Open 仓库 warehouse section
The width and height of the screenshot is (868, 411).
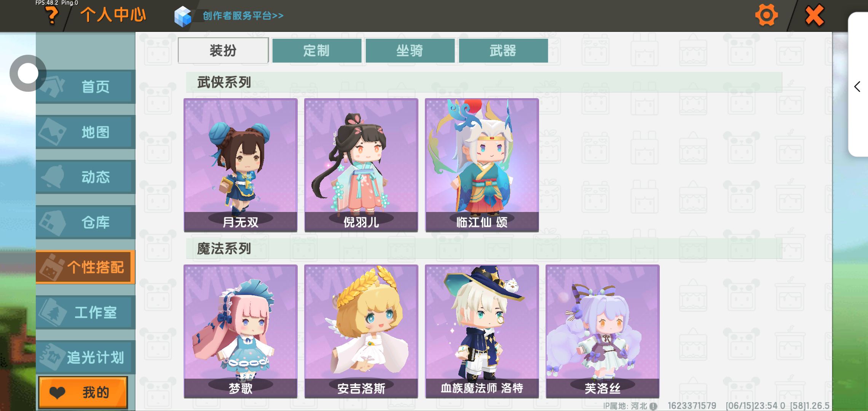point(86,222)
